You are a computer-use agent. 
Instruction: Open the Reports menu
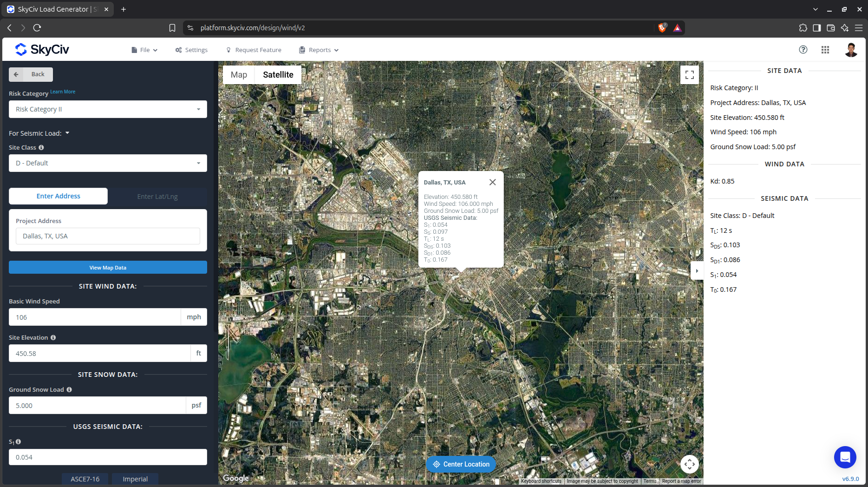[x=319, y=50]
